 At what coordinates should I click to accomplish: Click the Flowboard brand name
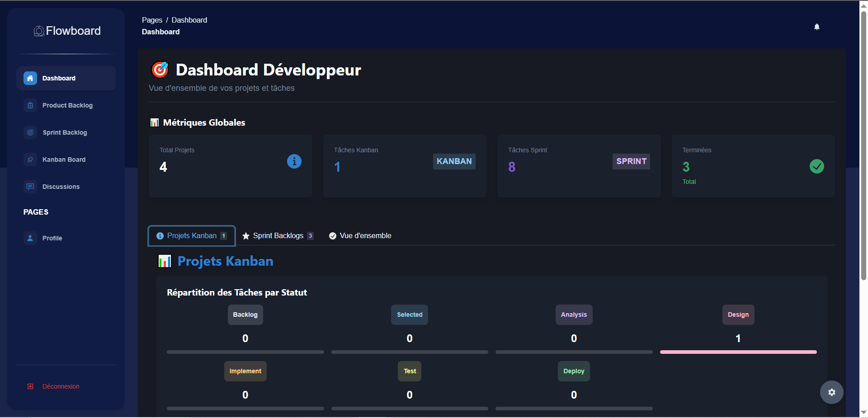click(73, 31)
